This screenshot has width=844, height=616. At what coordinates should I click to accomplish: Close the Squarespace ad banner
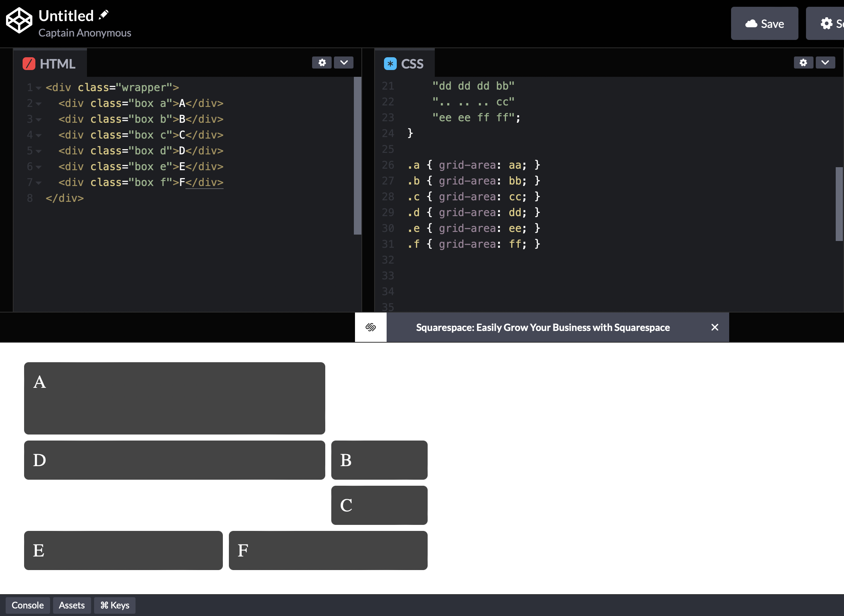click(x=715, y=327)
